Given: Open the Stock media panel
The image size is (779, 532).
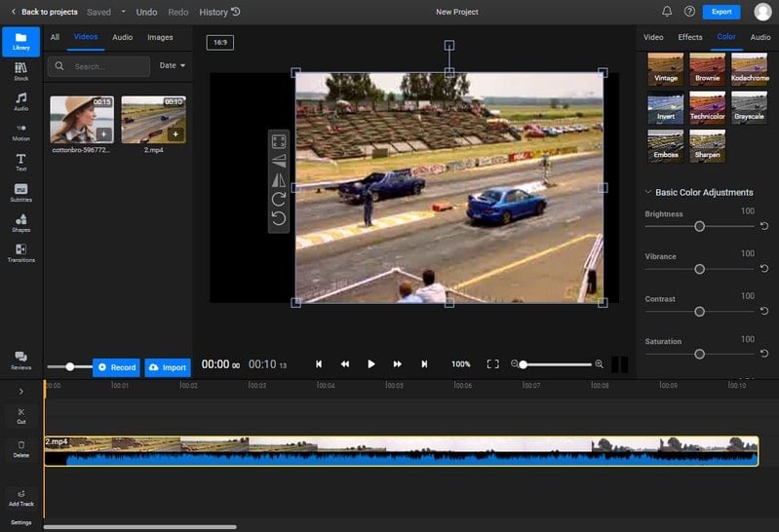Looking at the screenshot, I should pyautogui.click(x=20, y=71).
